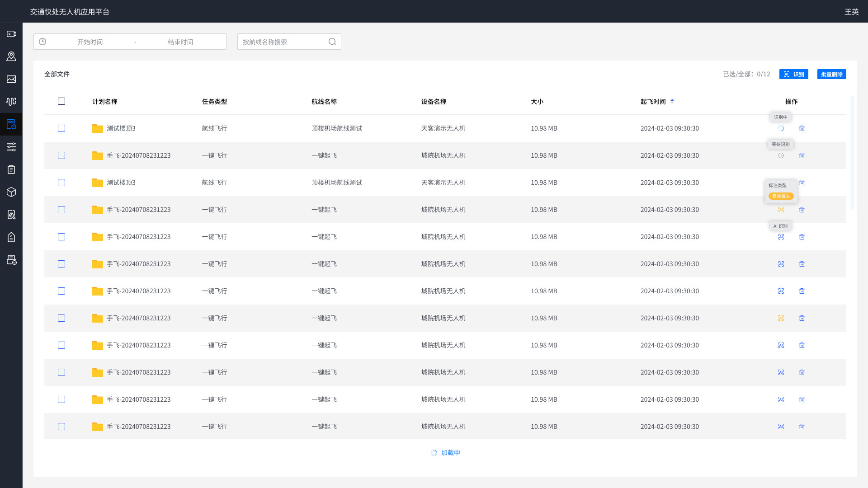Click the orange AI icon under 异常侵入
The width and height of the screenshot is (868, 488).
[x=781, y=210]
